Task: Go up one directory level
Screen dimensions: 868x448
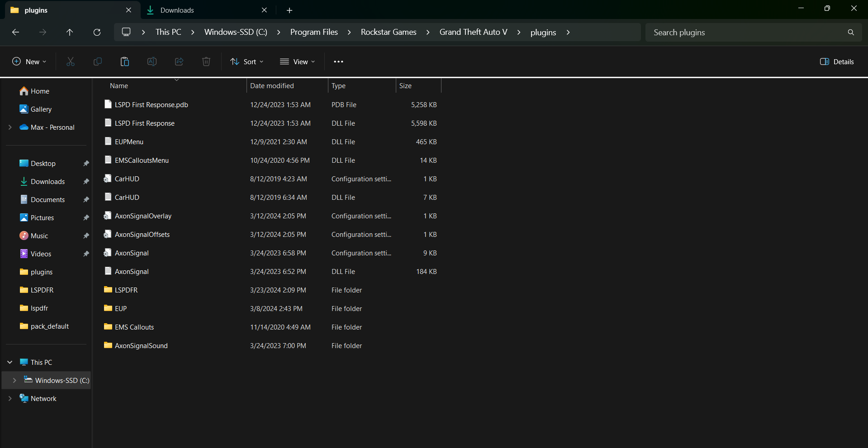Action: point(70,33)
